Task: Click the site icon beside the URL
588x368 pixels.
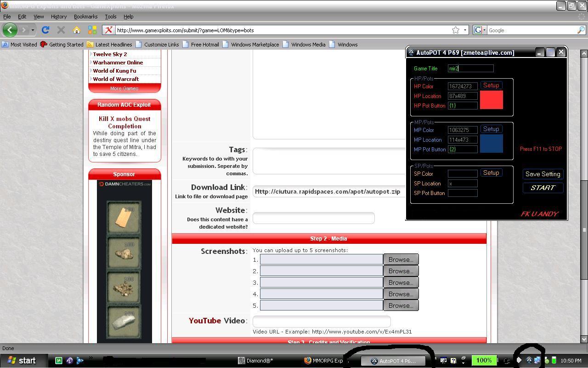Action: coord(108,30)
